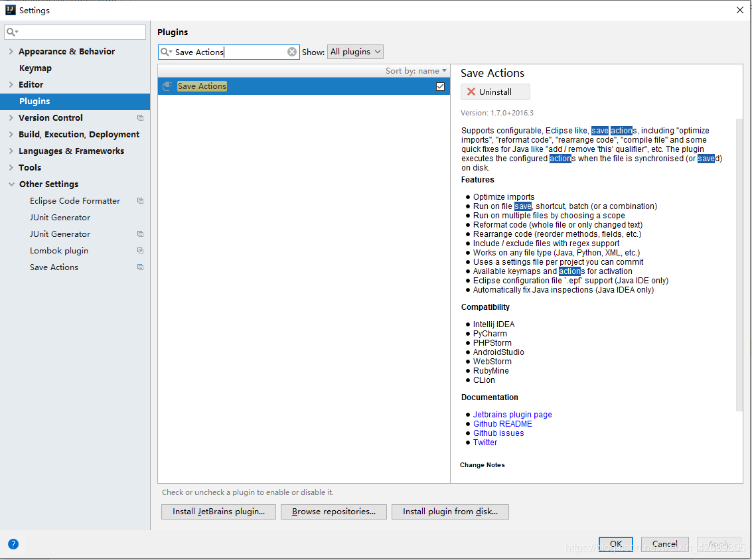The height and width of the screenshot is (560, 752).
Task: Click the plugin search magnifier icon
Action: pos(166,52)
